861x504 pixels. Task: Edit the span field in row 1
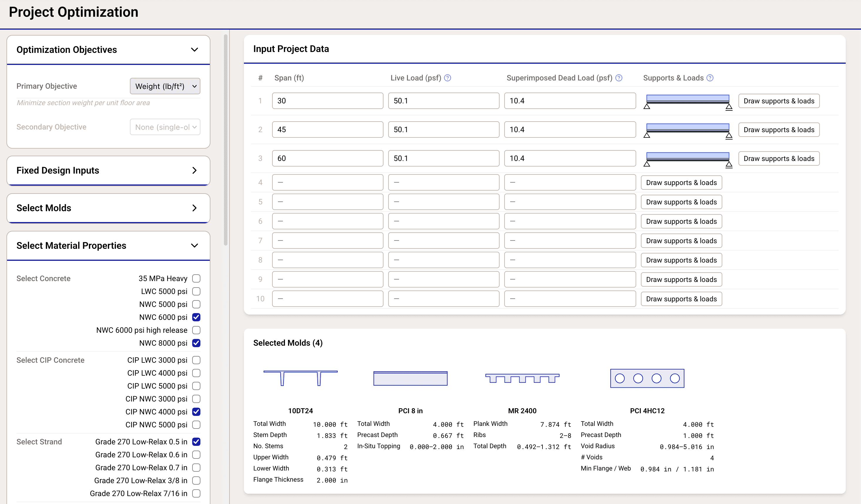pos(327,101)
